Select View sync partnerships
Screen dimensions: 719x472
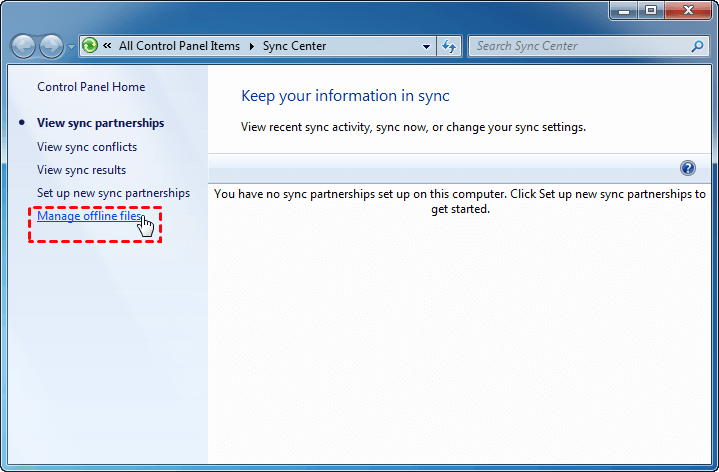tap(100, 123)
